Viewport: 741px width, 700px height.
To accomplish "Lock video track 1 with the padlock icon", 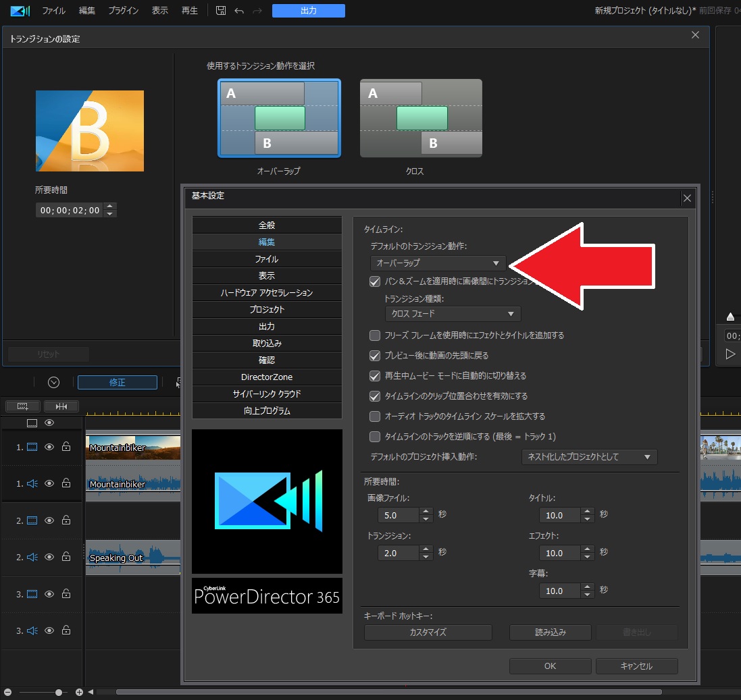I will pyautogui.click(x=66, y=446).
